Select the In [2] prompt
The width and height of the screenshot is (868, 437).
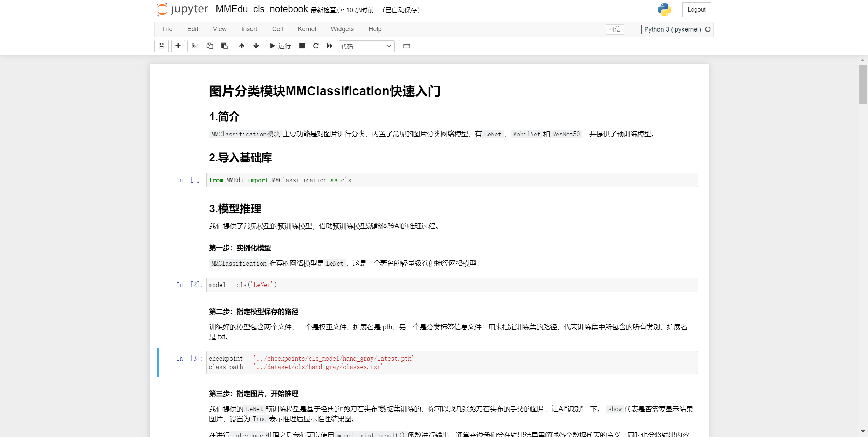tap(190, 285)
